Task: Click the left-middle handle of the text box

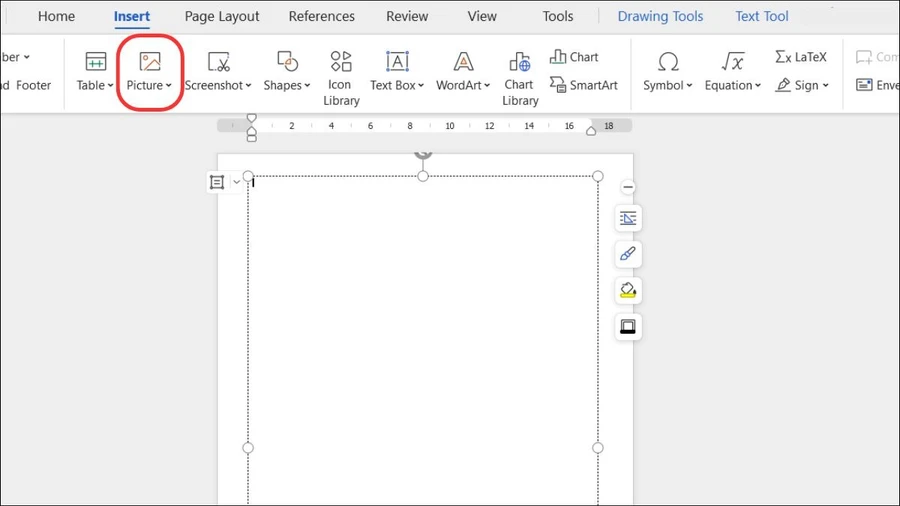Action: (x=248, y=447)
